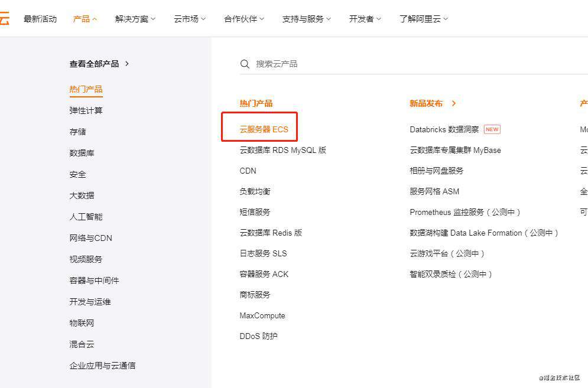Select the 混合云 sidebar category
Viewport: 588px width, 388px height.
pos(82,344)
